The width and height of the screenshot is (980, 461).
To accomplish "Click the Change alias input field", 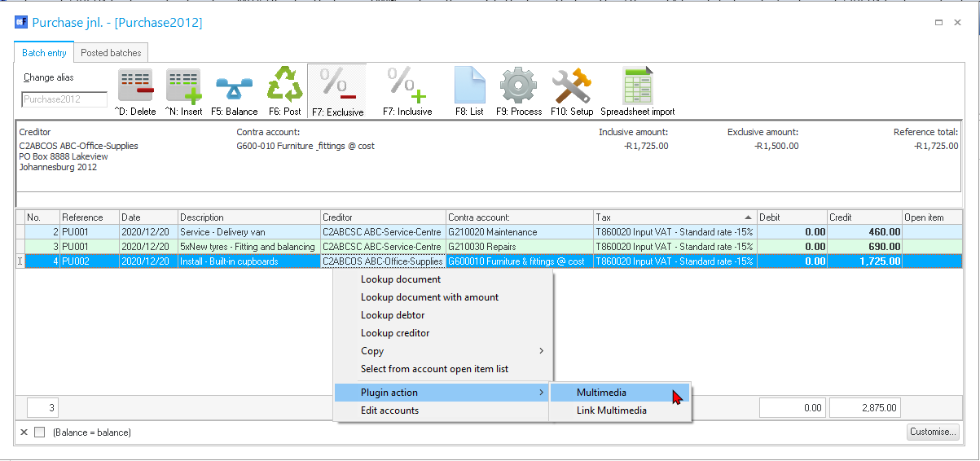I will pos(64,99).
